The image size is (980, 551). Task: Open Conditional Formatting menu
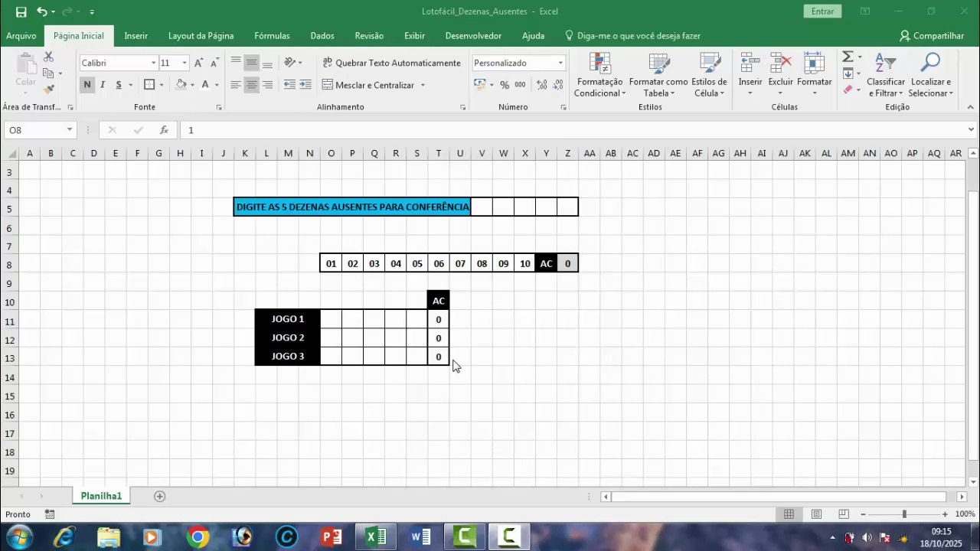tap(600, 75)
